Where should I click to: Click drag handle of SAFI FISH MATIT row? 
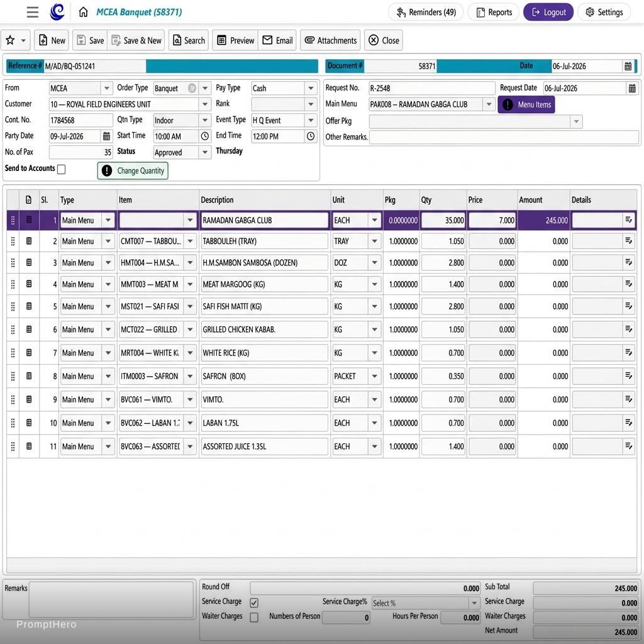(x=13, y=306)
